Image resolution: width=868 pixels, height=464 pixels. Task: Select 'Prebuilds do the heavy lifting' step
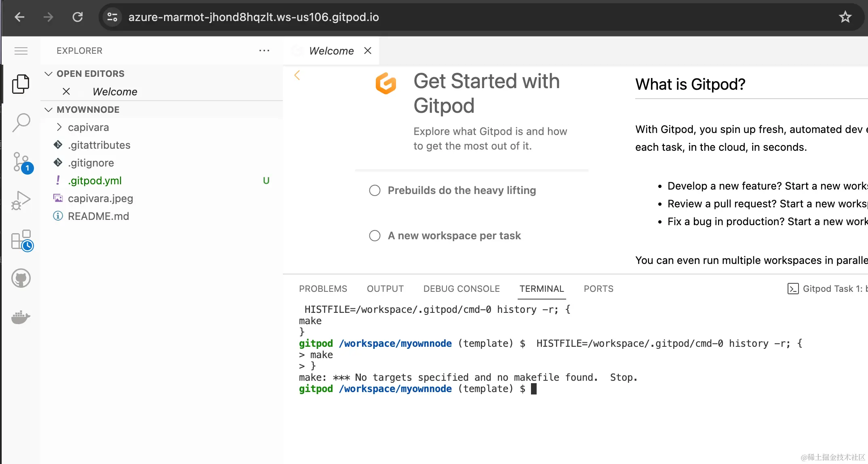(461, 190)
